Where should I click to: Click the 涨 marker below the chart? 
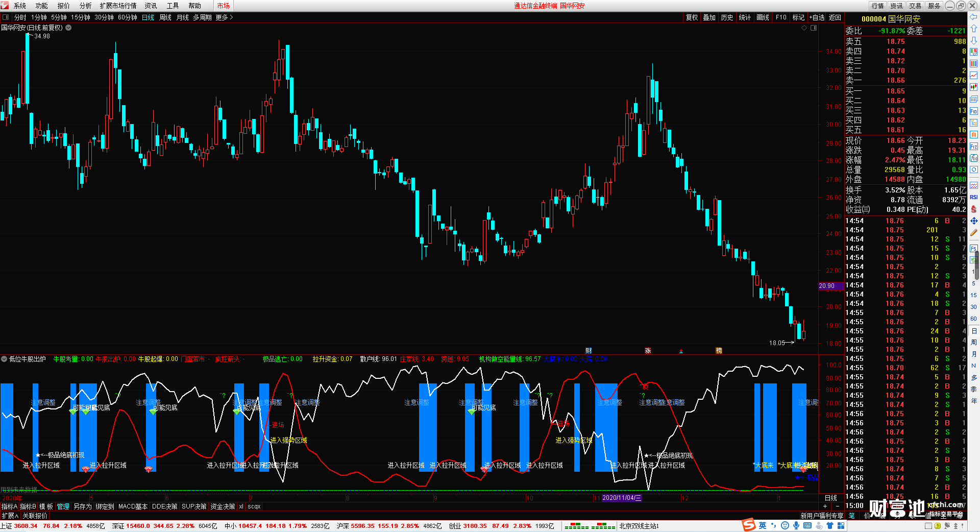click(648, 351)
